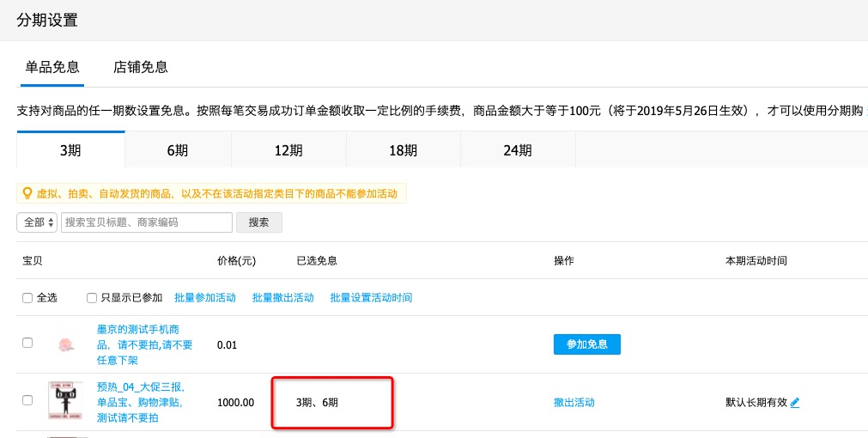The height and width of the screenshot is (438, 868).
Task: Enable the 只显示已参加 checkbox
Action: [92, 298]
